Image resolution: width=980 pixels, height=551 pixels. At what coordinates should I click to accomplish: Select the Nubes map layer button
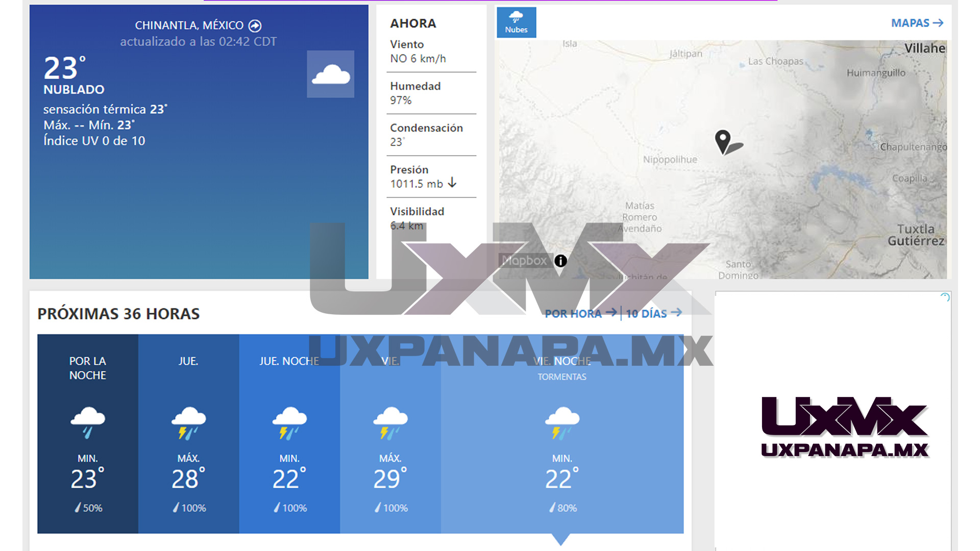click(x=516, y=22)
